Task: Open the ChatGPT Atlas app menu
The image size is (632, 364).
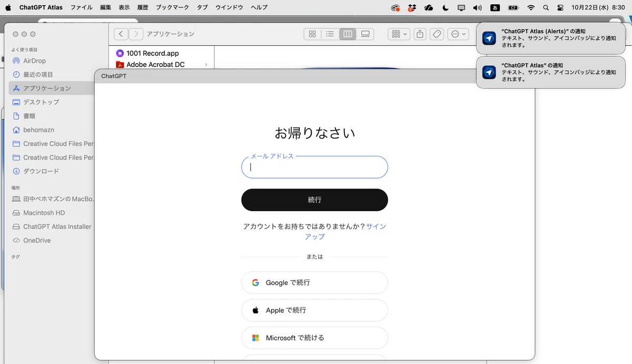Action: pos(41,7)
